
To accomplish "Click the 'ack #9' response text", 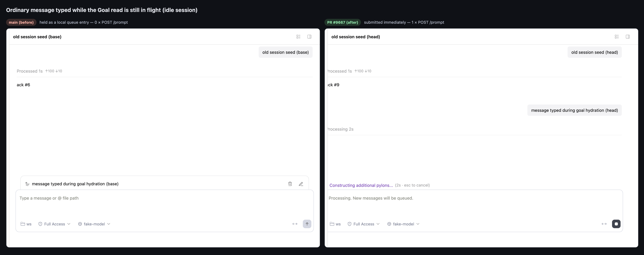I will point(334,85).
